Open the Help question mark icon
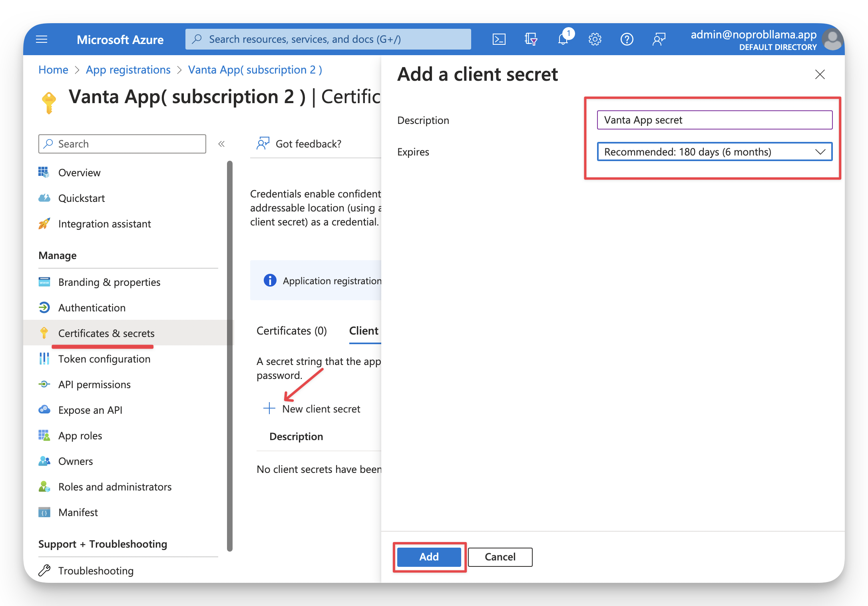 [x=627, y=39]
